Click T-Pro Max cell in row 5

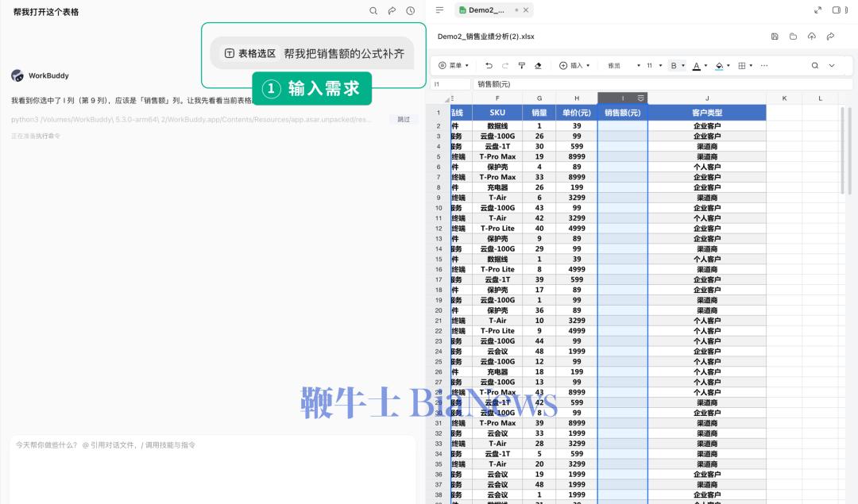pyautogui.click(x=497, y=156)
